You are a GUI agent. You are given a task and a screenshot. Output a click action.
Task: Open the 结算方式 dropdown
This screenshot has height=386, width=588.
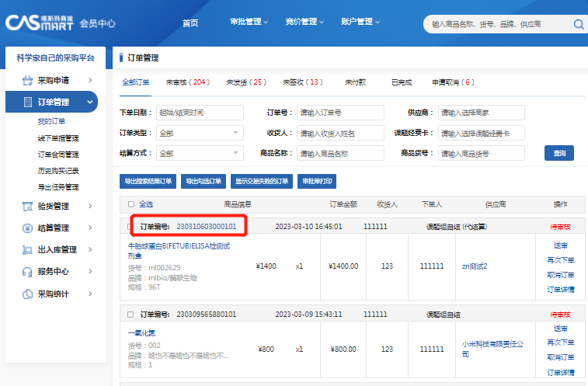[200, 153]
